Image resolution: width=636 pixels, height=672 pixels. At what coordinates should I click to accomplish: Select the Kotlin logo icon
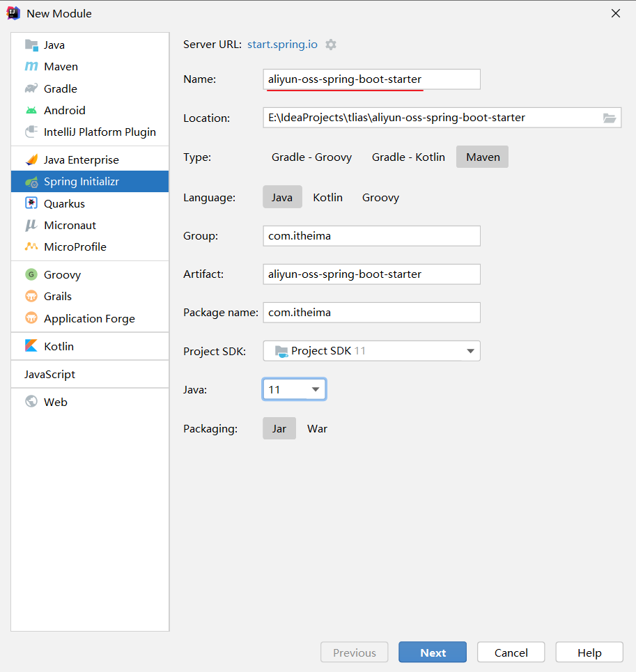pos(31,346)
